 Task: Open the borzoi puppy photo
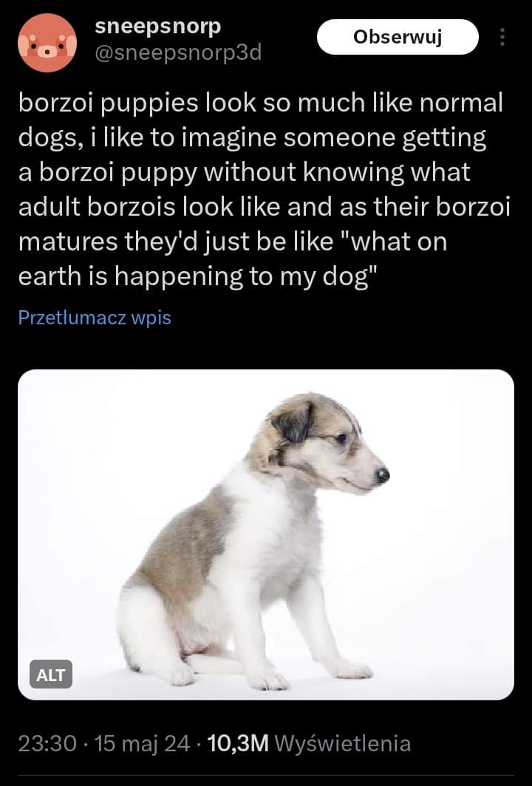266,534
